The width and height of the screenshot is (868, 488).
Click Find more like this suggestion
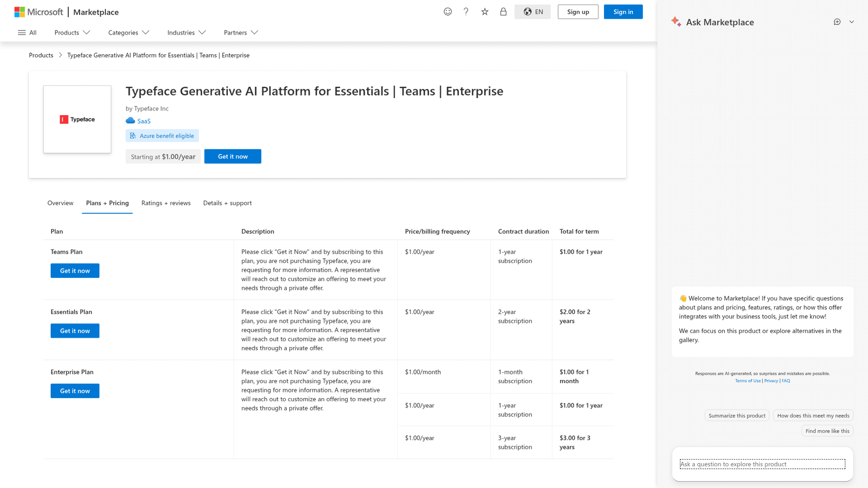click(827, 431)
